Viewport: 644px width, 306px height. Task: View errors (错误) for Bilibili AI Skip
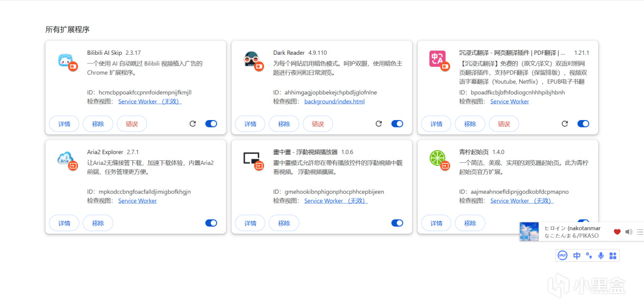coord(132,124)
